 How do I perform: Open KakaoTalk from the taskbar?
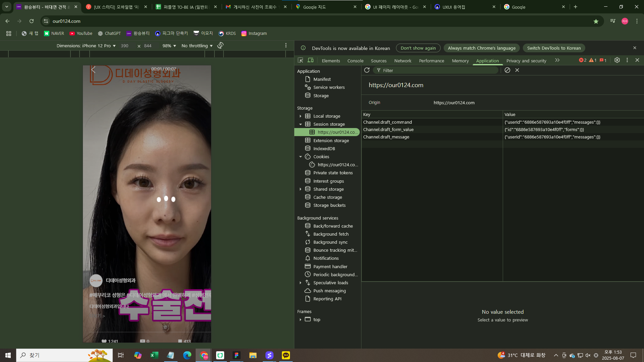[x=286, y=355]
